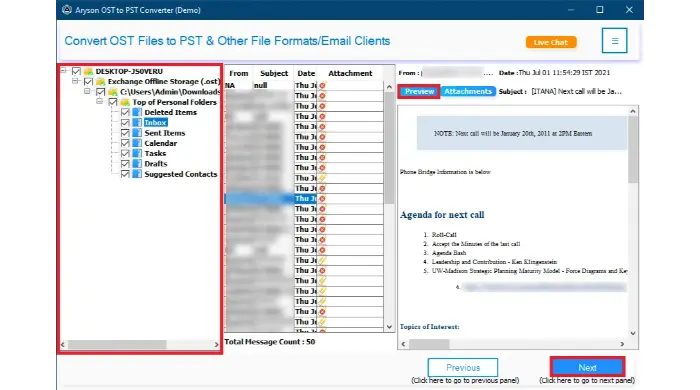
Task: Click the Next button
Action: pos(588,368)
